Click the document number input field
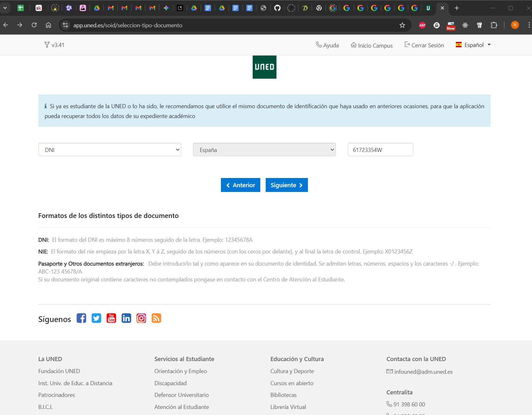Screen dimensions: 532x415 (380, 150)
